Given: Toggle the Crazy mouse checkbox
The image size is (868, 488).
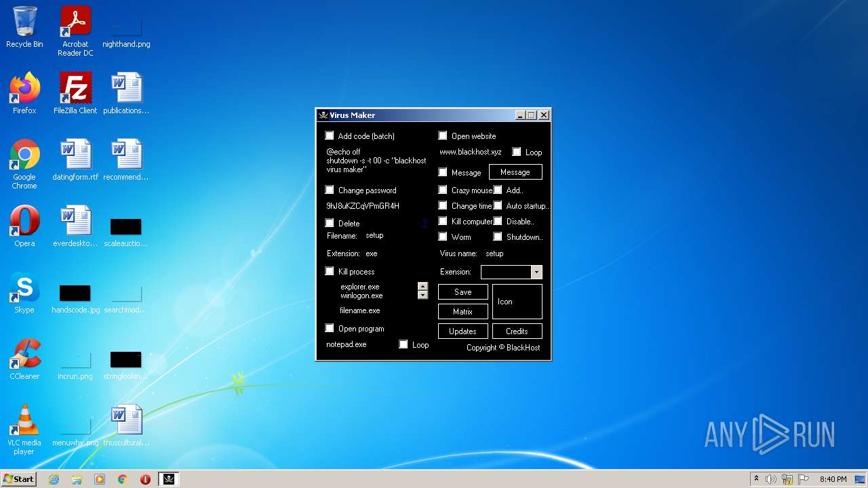Looking at the screenshot, I should (443, 190).
